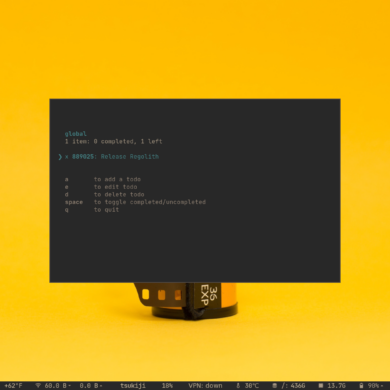Click the 60.0 B network download rate

pos(57,386)
